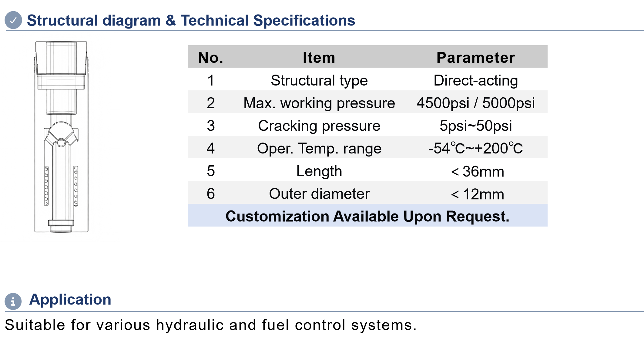Select the Application section heading

[x=70, y=300]
